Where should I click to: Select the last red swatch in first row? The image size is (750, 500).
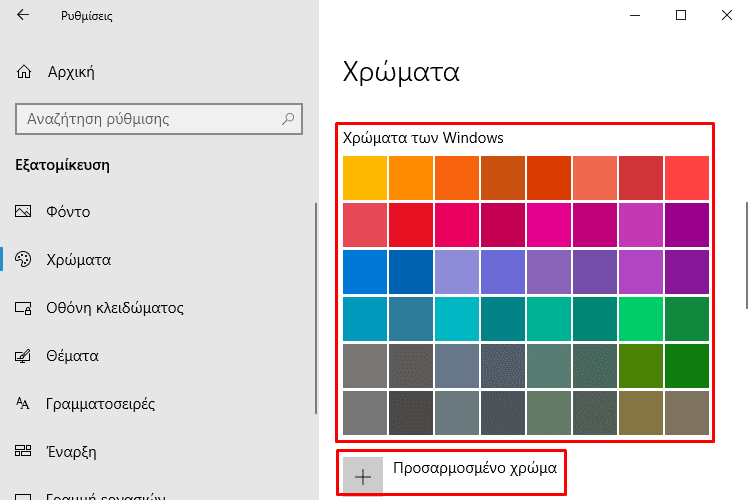687,178
